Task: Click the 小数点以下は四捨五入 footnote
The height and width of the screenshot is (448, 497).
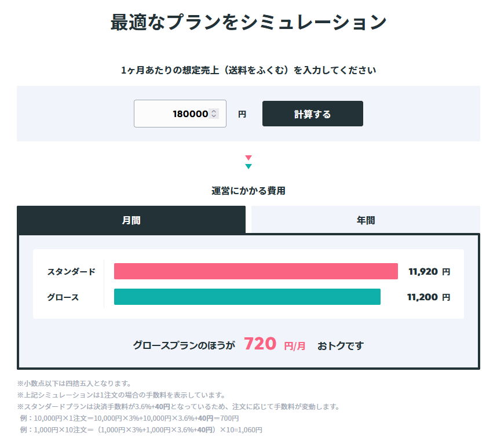Action: [x=74, y=383]
